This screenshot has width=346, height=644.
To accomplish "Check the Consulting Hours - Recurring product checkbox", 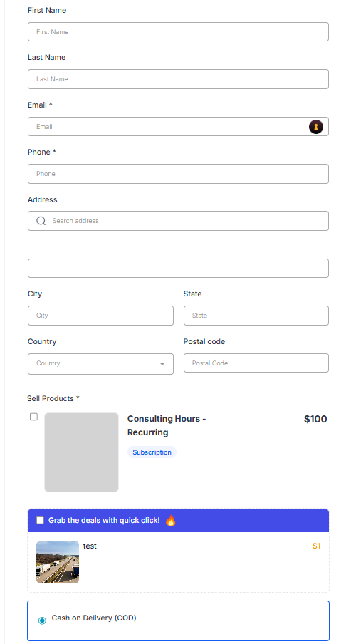I will pos(33,417).
